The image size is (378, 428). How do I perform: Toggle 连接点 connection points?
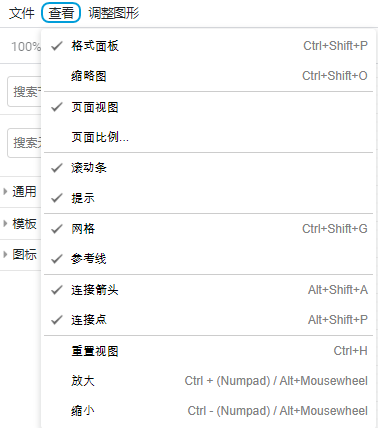[x=208, y=320]
